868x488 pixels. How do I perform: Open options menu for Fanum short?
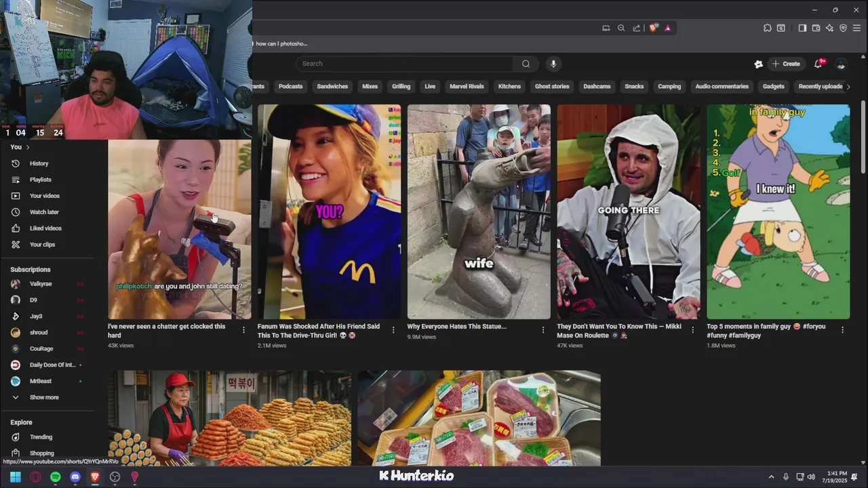[x=393, y=330]
